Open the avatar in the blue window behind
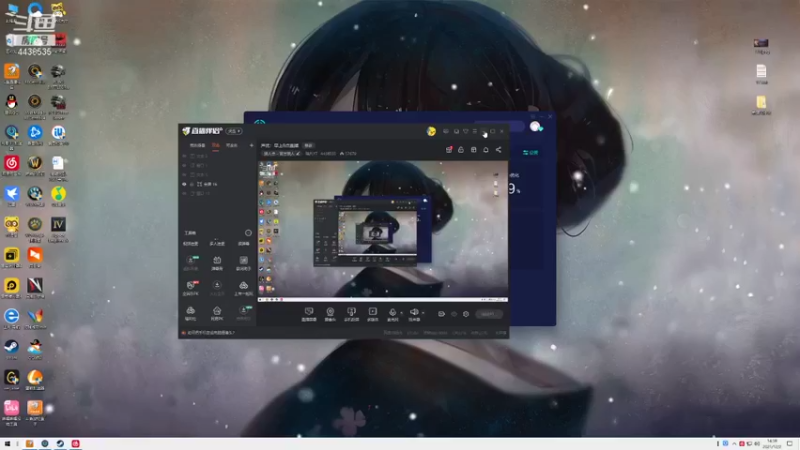800x450 pixels. (535, 127)
